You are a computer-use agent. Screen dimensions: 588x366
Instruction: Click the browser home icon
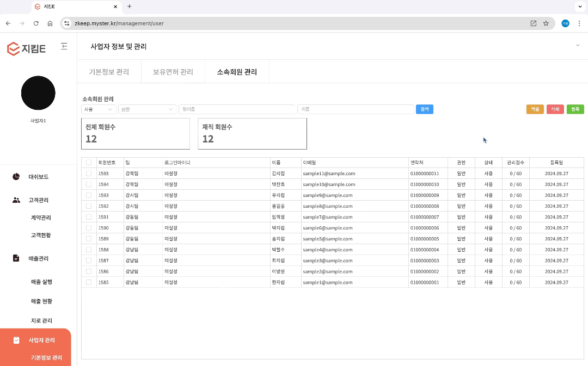(50, 23)
